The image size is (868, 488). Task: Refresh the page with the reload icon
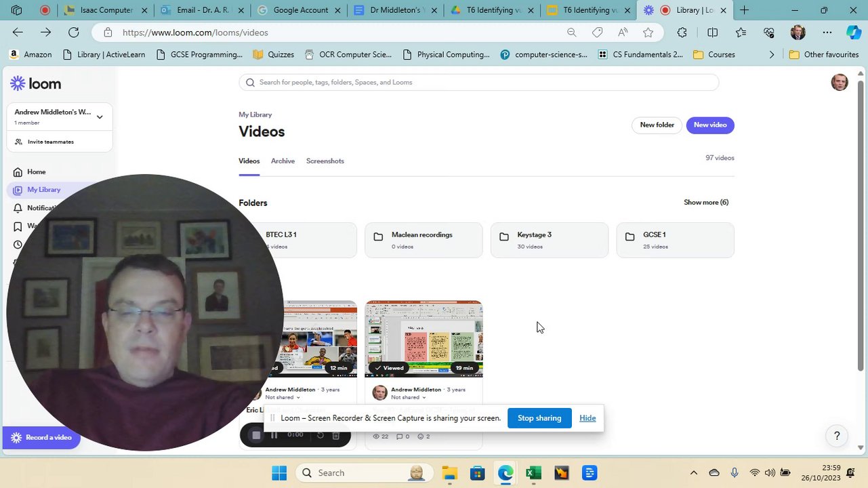pos(73,33)
